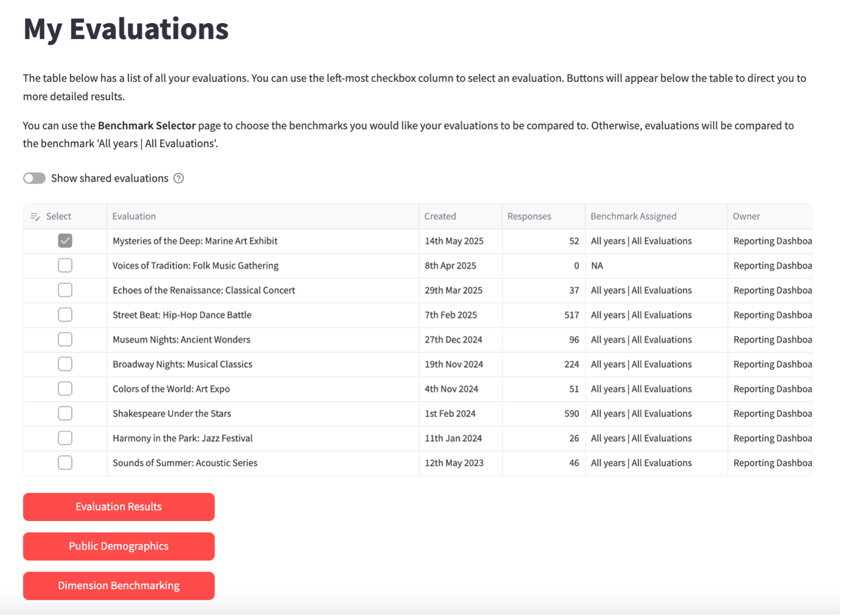The width and height of the screenshot is (843, 616).
Task: Click the Public Demographics button
Action: (x=119, y=547)
